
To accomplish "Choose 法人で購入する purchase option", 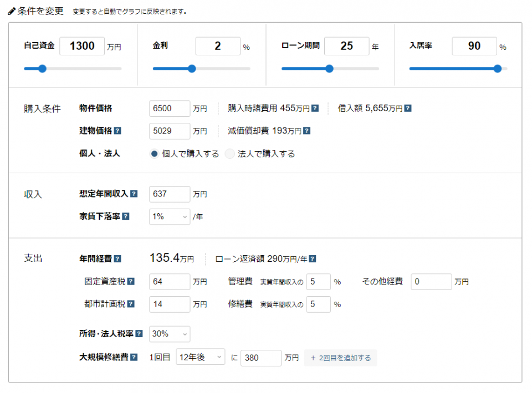I will pos(229,154).
